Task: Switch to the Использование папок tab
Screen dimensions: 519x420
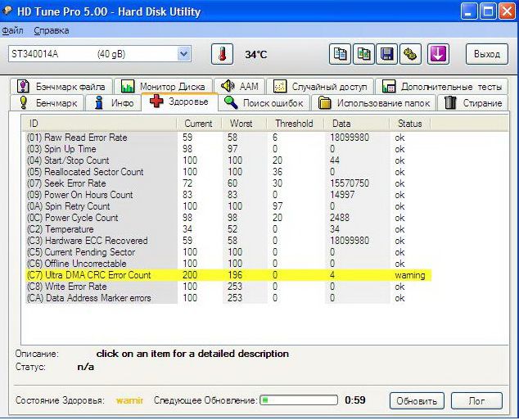Action: point(373,102)
